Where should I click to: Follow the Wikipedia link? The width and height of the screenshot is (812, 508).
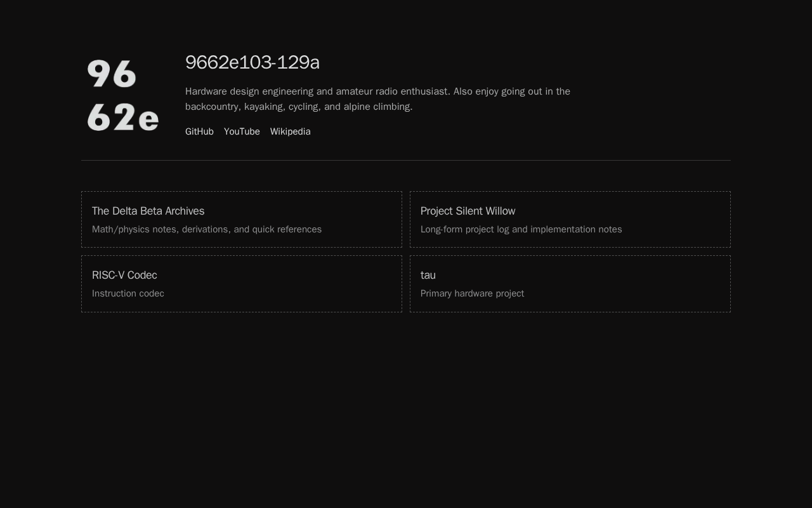290,131
